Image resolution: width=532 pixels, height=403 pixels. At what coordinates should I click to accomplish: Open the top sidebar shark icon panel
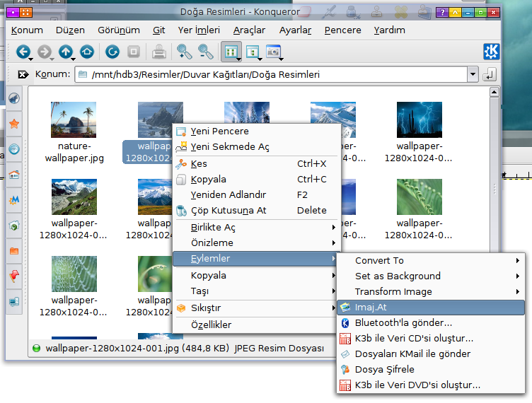(14, 98)
